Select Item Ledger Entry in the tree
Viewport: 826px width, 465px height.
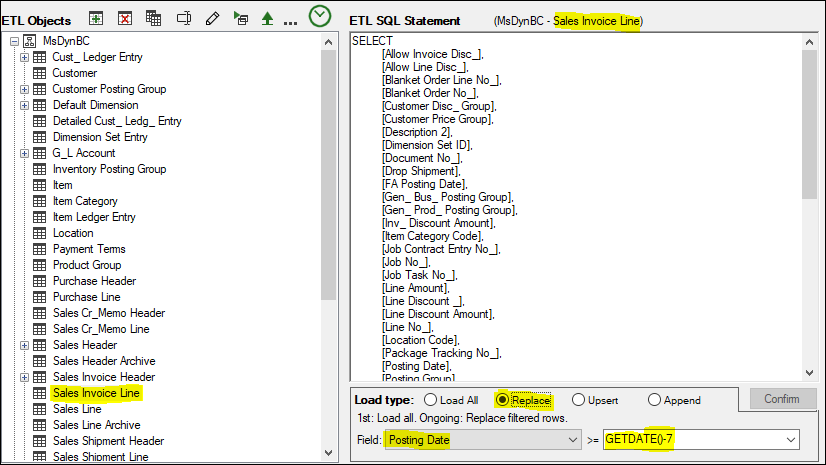point(94,217)
